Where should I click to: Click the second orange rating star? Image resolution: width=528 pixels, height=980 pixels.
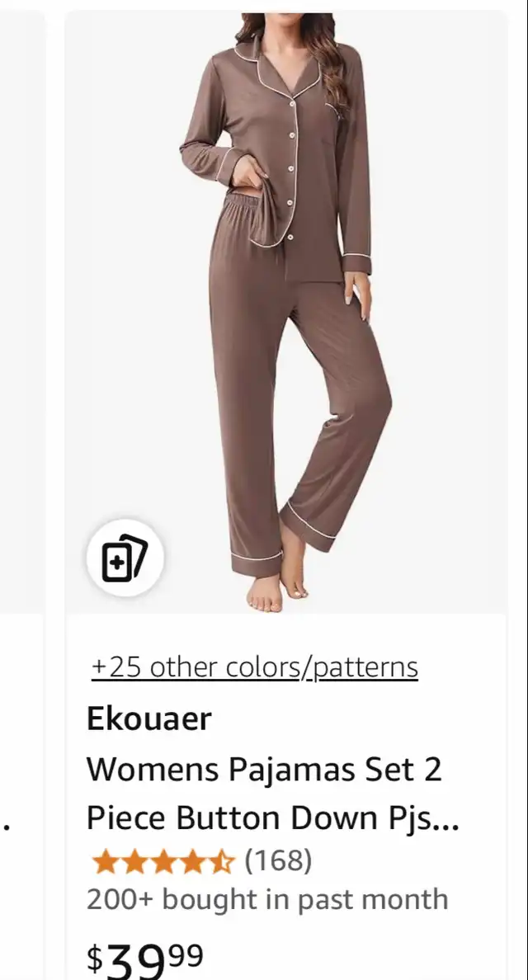[x=134, y=862]
